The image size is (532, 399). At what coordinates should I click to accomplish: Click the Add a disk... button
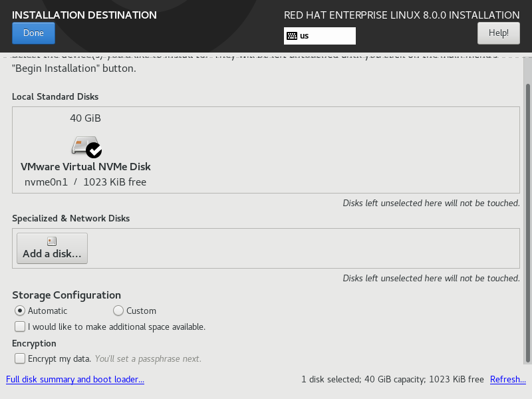point(53,248)
